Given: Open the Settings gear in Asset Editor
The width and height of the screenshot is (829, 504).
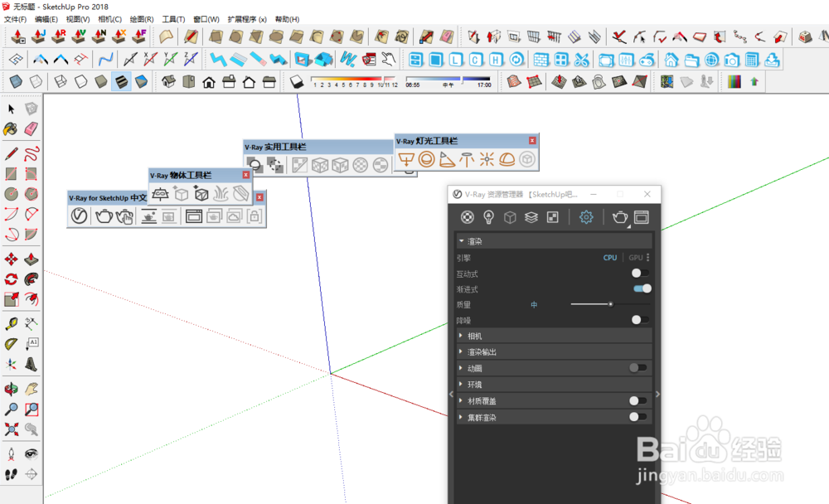Looking at the screenshot, I should [x=586, y=216].
